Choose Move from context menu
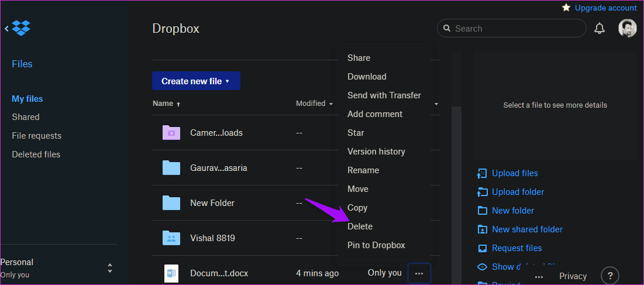Screen dimensions: 644x285 (358, 189)
